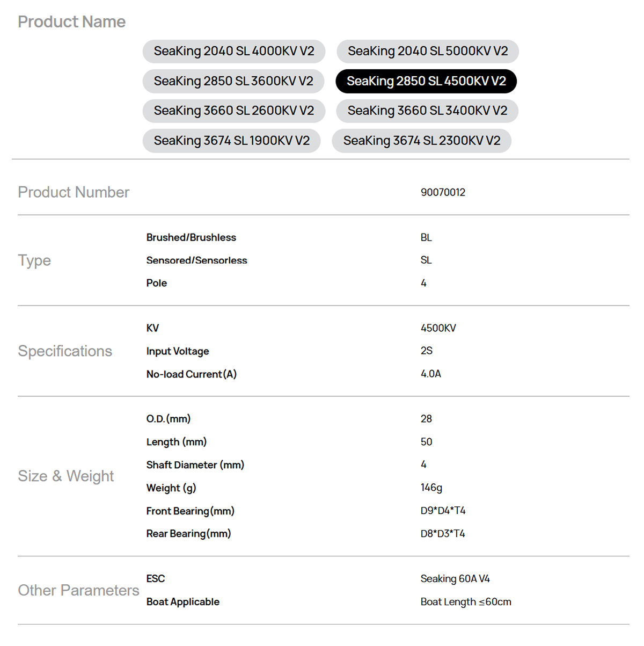Click the Seaking 60A V4 ESC value
Screen dimensions: 644x646
coord(455,579)
